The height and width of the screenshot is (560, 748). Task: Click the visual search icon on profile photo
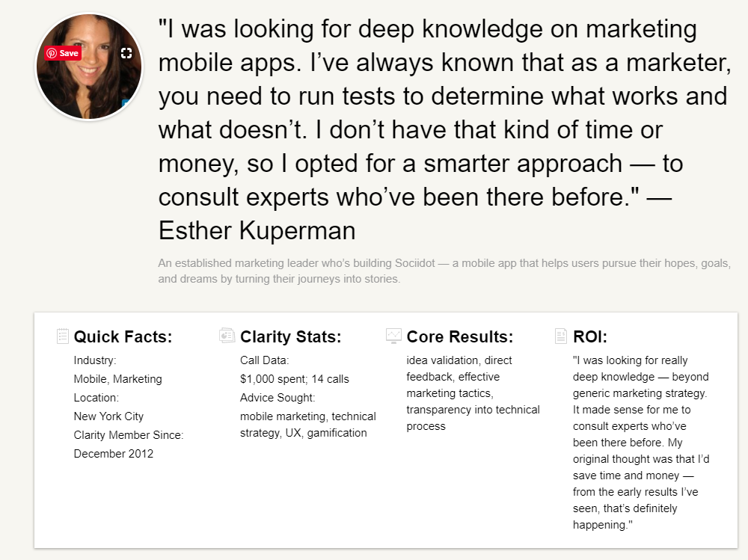click(126, 53)
